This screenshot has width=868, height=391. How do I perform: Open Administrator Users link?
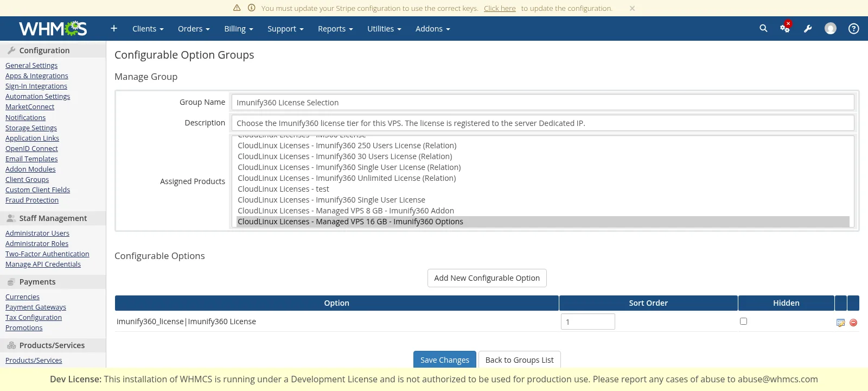tap(37, 233)
